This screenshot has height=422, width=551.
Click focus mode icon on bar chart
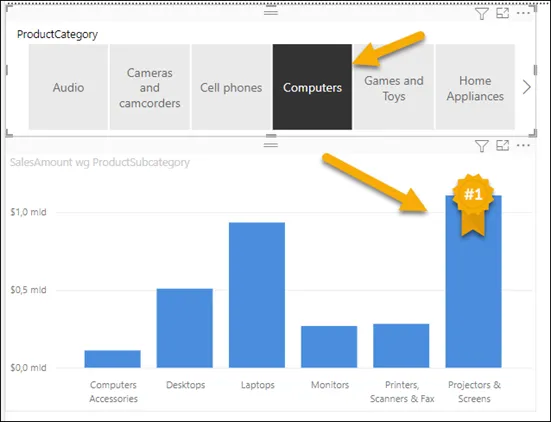coord(503,145)
